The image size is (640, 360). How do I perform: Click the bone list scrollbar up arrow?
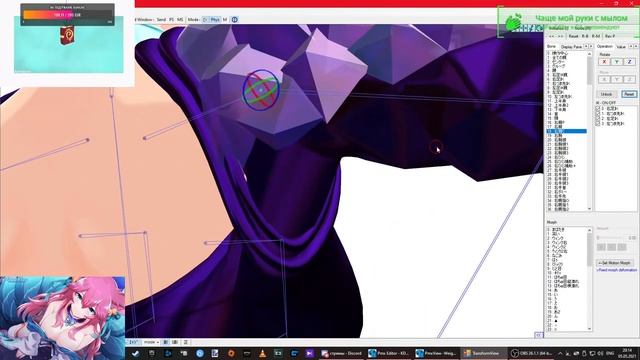pos(589,53)
